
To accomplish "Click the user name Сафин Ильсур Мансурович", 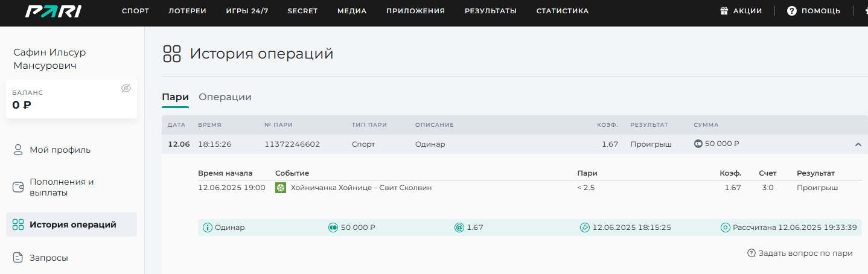I will point(49,59).
